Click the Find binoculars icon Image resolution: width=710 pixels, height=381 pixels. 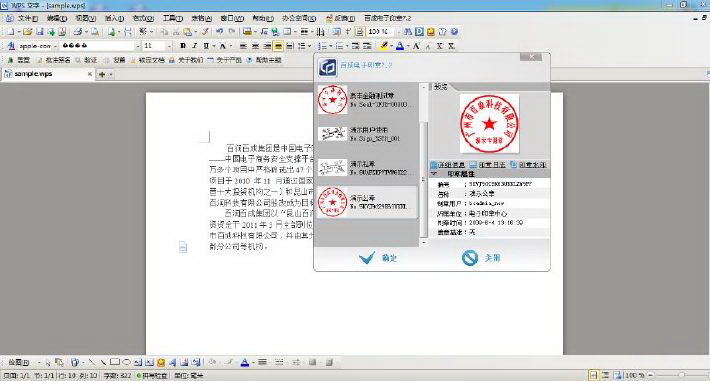[408, 32]
